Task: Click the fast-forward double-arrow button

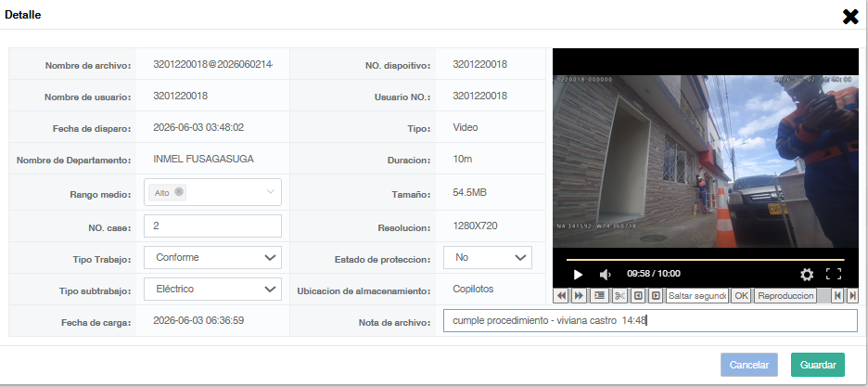Action: coord(579,296)
